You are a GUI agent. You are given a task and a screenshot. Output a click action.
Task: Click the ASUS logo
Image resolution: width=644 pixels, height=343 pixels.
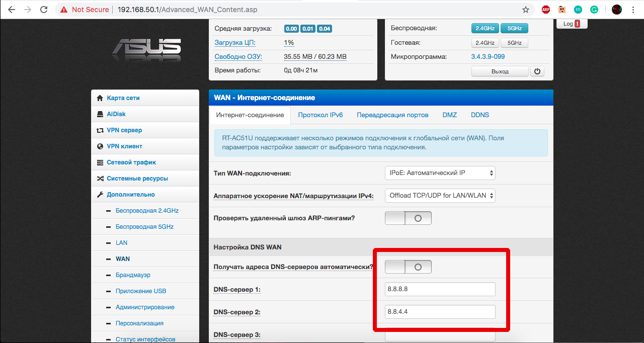tap(146, 49)
